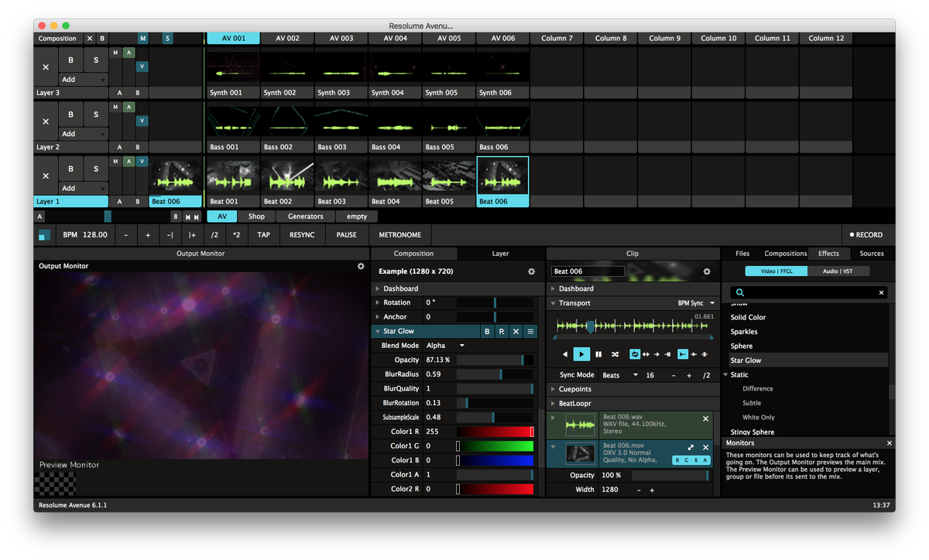Switch to the Layer panel tab
929x560 pixels.
[x=500, y=254]
